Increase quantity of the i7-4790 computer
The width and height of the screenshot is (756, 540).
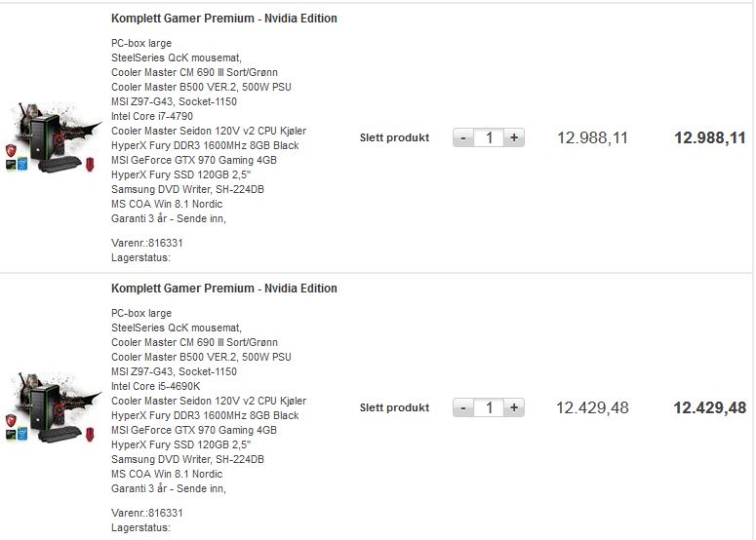(x=514, y=137)
